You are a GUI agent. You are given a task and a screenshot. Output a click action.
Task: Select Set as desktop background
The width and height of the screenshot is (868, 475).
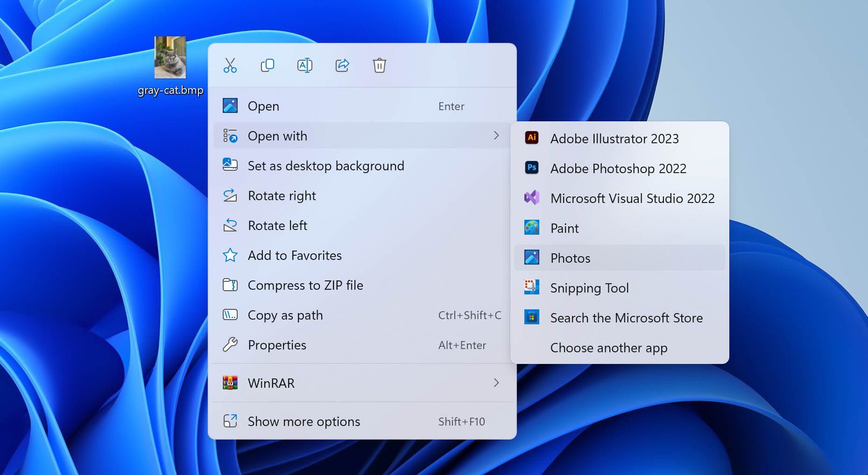click(x=361, y=166)
